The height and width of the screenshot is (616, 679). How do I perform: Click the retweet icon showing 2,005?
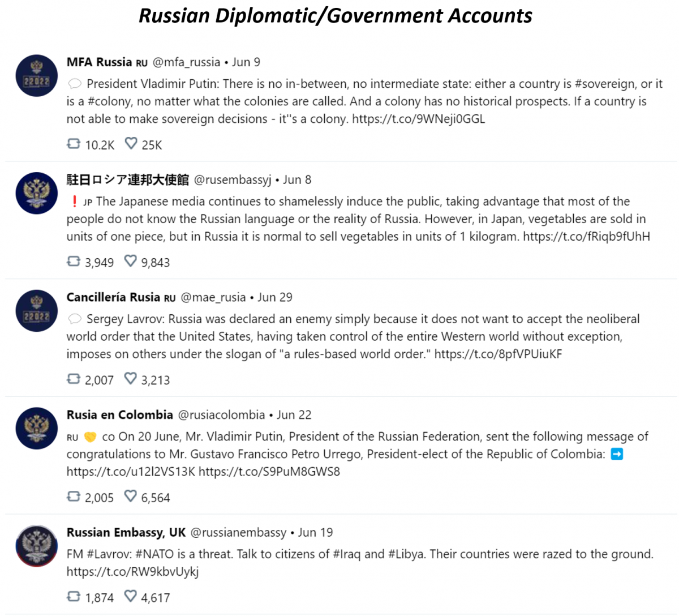[x=74, y=497]
